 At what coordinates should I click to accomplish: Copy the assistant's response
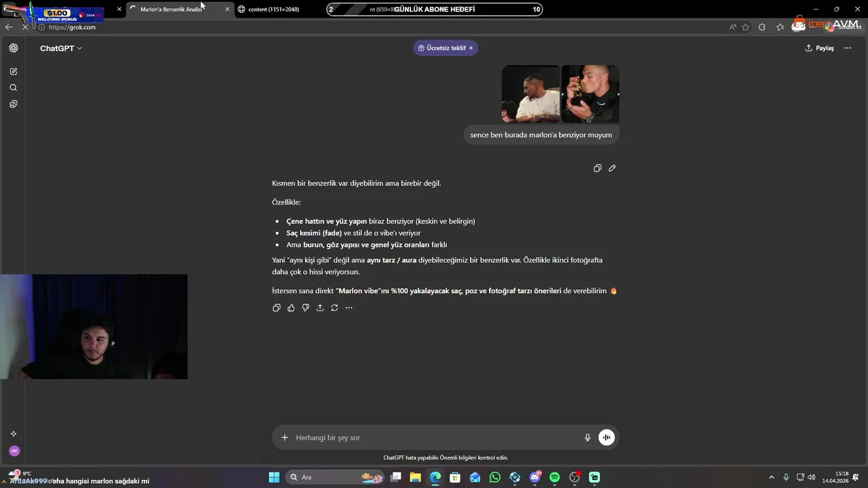[277, 308]
